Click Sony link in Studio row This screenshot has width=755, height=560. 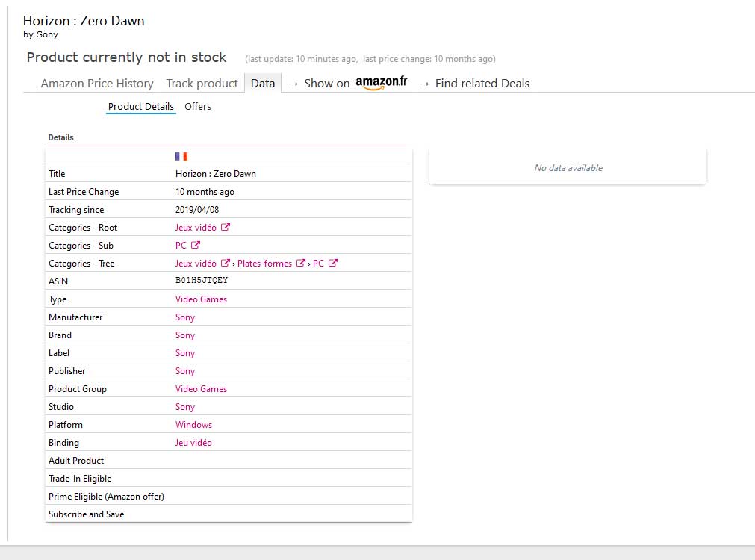pos(185,407)
